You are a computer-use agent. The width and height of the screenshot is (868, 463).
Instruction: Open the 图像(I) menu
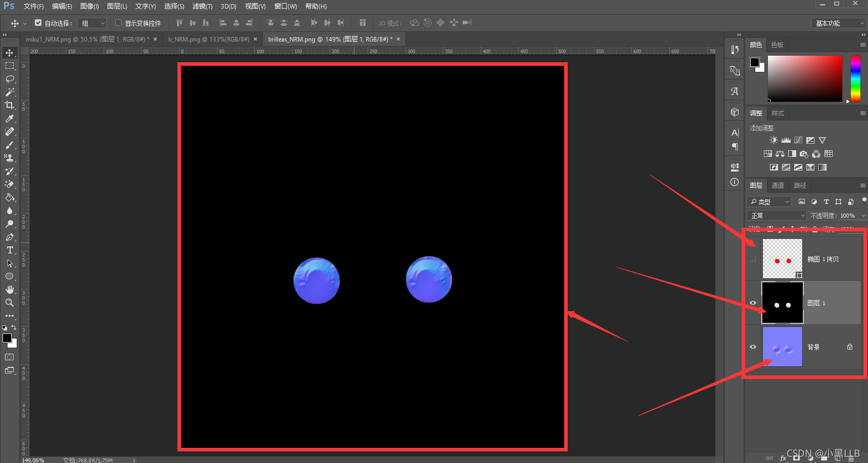(89, 6)
